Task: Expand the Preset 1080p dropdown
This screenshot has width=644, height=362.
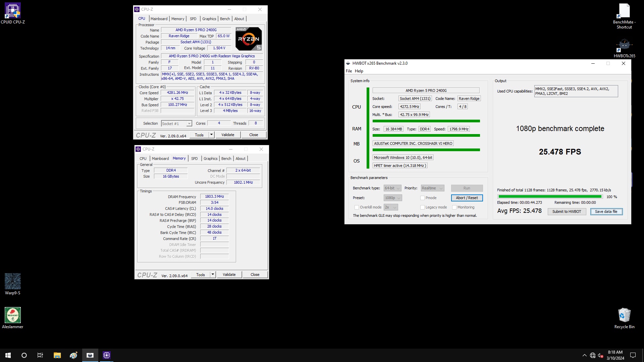Action: (x=393, y=198)
